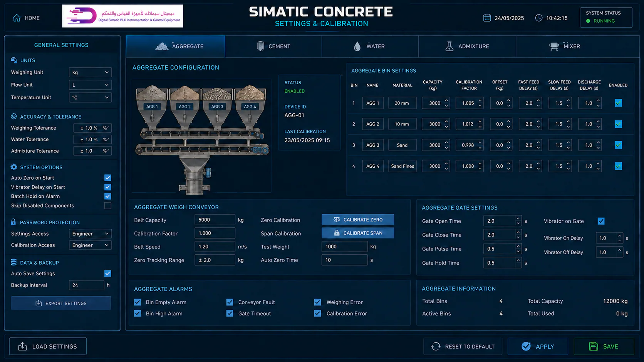Click the Export Settings button
Viewport: 644px width, 362px height.
tap(61, 303)
